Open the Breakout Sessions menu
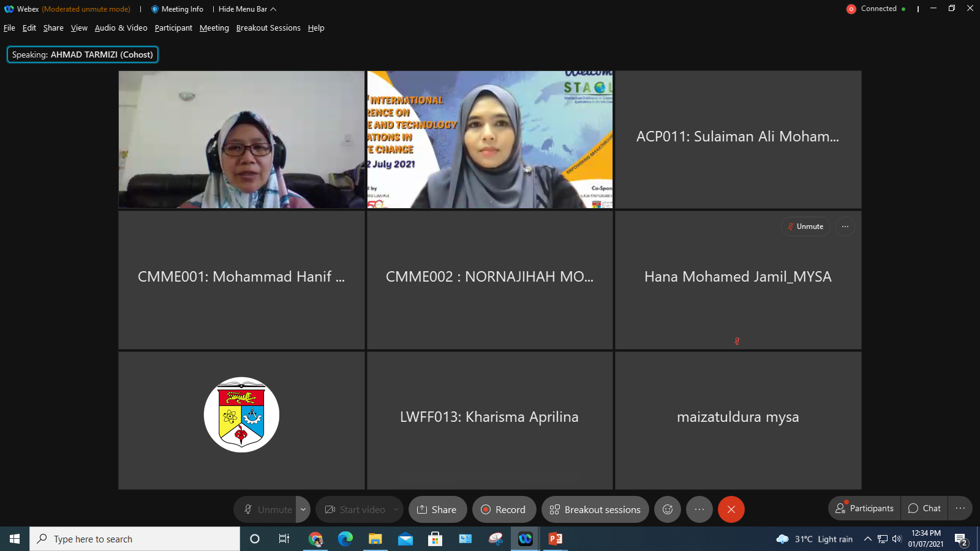This screenshot has height=551, width=980. click(268, 28)
